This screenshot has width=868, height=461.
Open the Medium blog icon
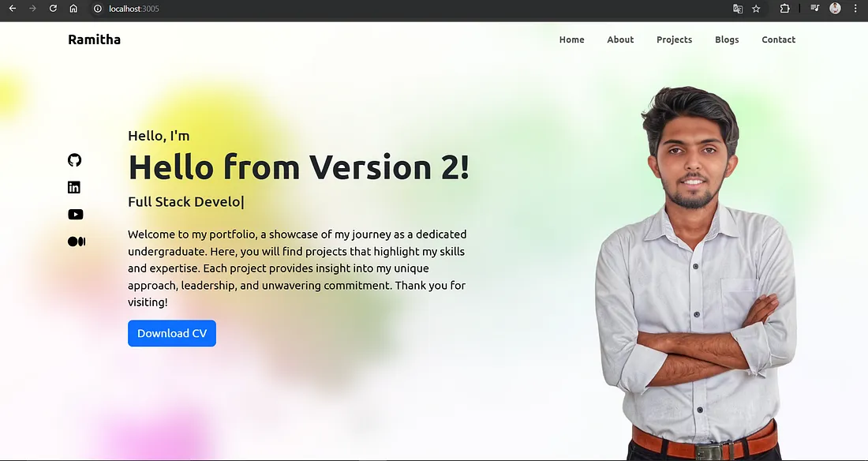coord(77,242)
